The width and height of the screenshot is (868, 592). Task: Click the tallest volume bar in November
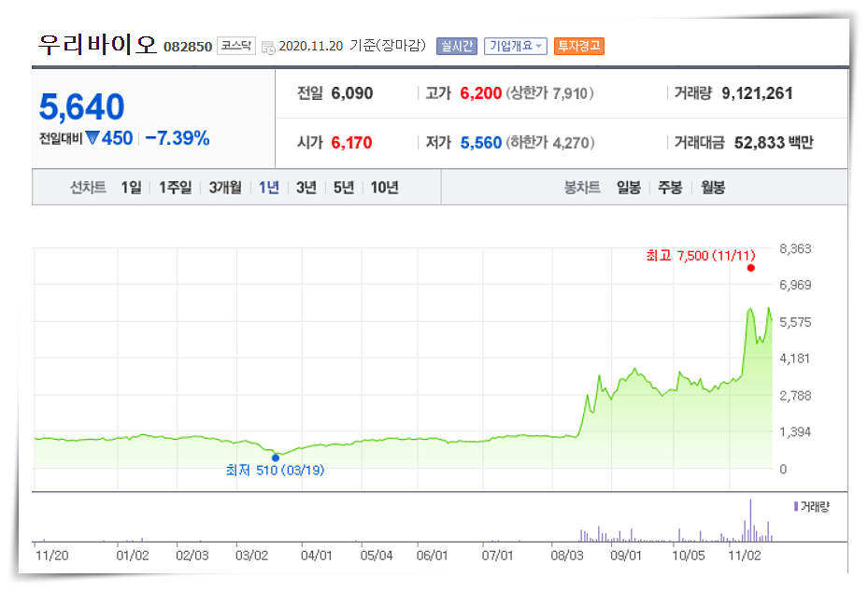coord(750,520)
